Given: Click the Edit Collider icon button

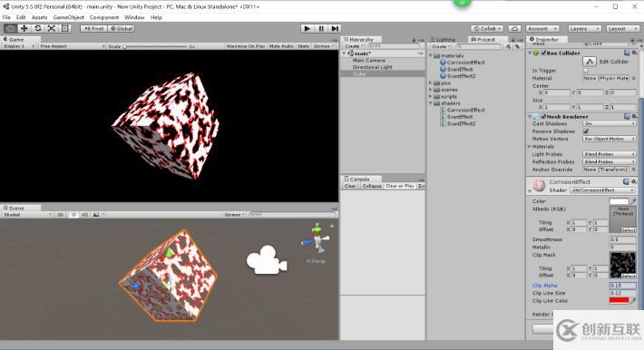Looking at the screenshot, I should coord(590,62).
